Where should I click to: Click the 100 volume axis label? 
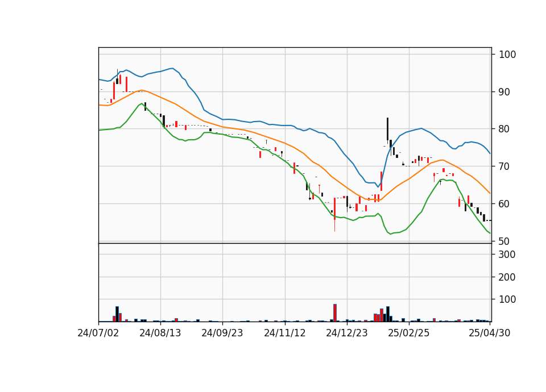507,299
